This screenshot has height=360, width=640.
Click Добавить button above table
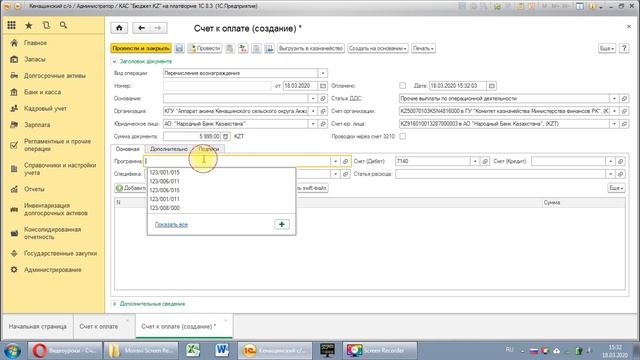(131, 188)
